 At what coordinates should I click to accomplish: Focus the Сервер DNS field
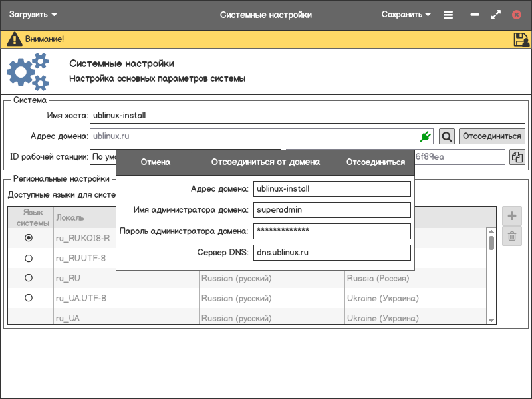coord(332,253)
